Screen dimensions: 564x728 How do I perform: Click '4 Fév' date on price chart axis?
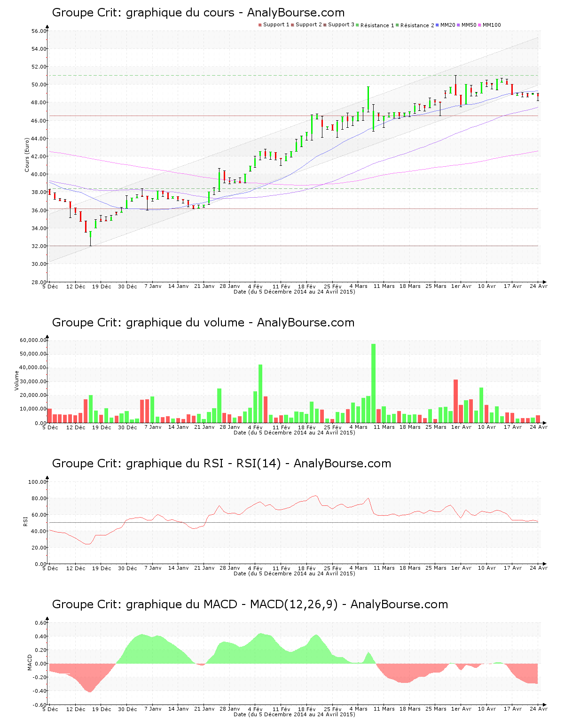tap(255, 286)
